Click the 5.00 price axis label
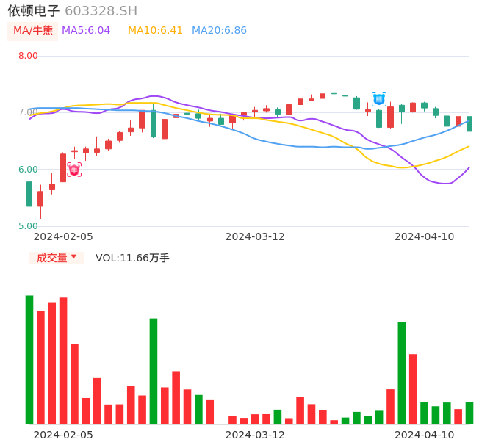The height and width of the screenshot is (445, 504). (28, 226)
